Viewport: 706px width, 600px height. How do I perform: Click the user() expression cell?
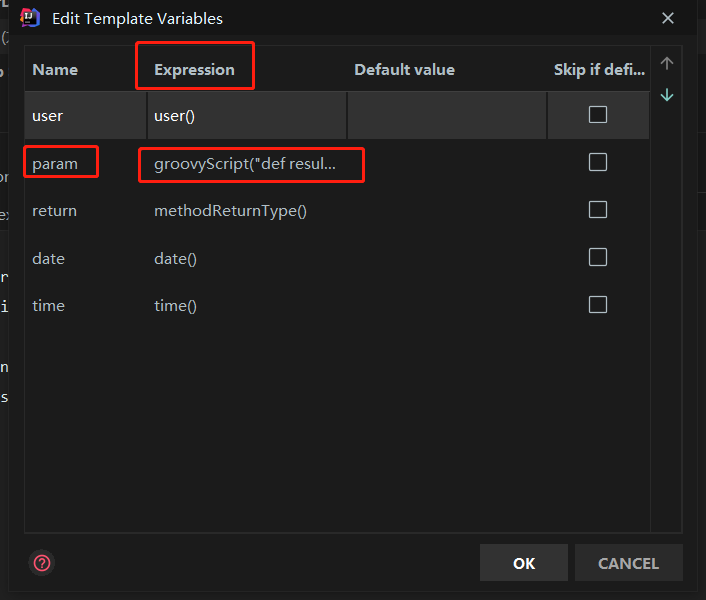pos(175,116)
